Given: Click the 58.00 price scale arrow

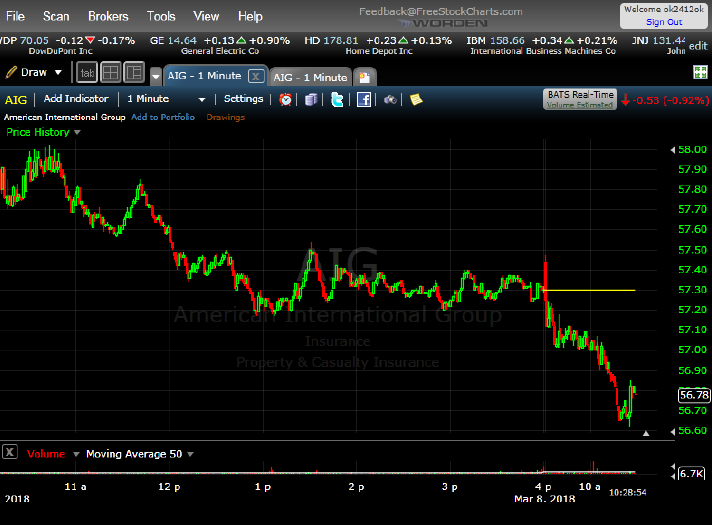Looking at the screenshot, I should pyautogui.click(x=673, y=150).
